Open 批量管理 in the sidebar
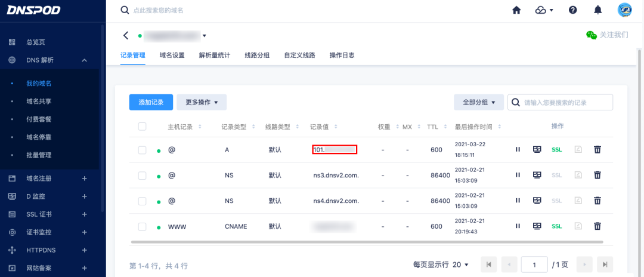 [x=39, y=155]
